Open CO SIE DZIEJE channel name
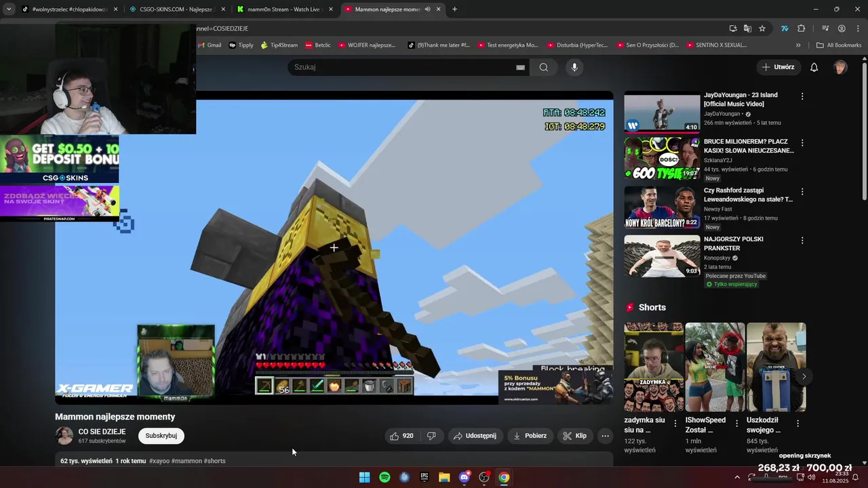This screenshot has width=868, height=488. pos(102,432)
